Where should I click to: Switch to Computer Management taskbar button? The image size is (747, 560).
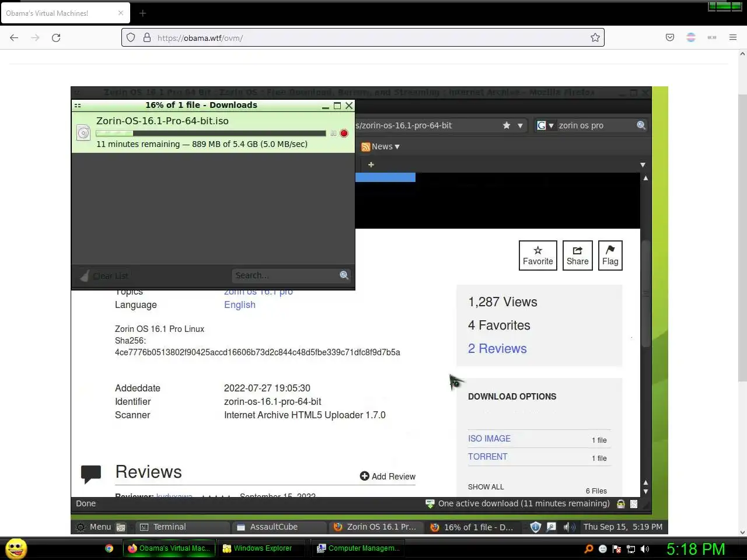(x=358, y=548)
